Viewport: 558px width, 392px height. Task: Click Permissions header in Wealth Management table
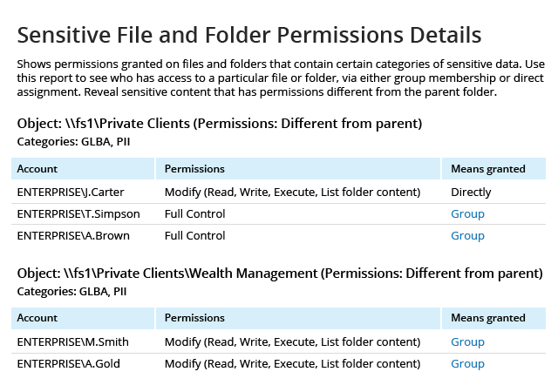(x=194, y=318)
